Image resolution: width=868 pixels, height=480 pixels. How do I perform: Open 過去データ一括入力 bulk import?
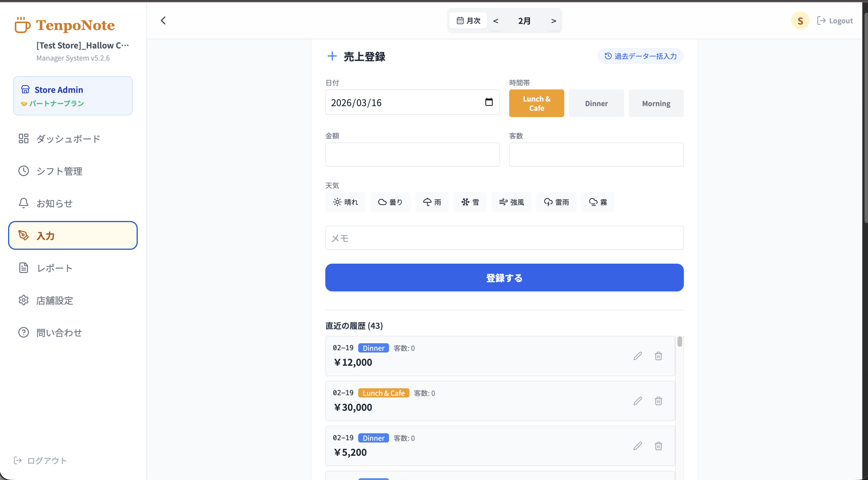coord(641,56)
